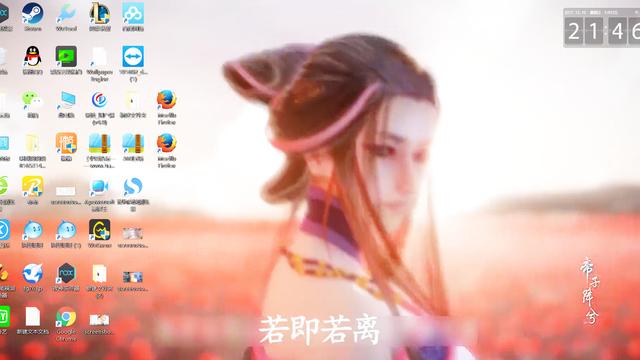Click the flip clock desktop widget
The width and height of the screenshot is (640, 360).
click(602, 28)
